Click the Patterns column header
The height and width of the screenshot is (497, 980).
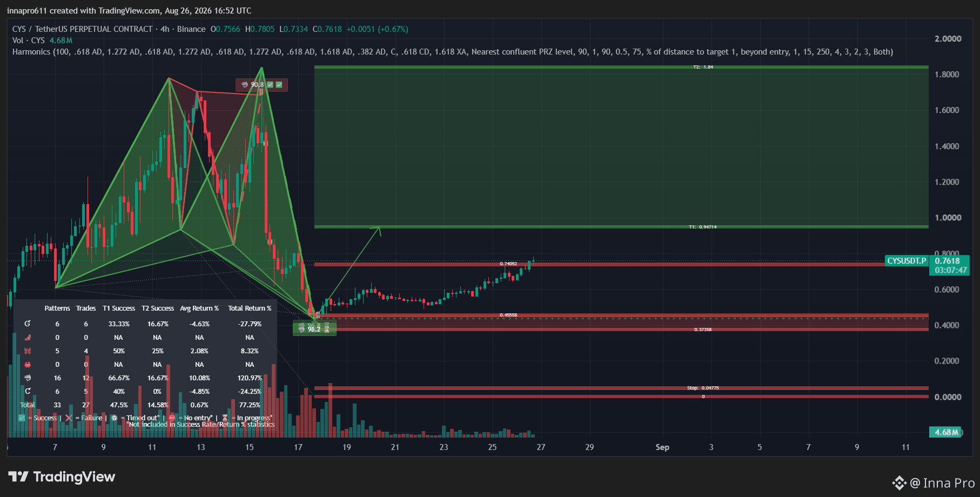(57, 308)
